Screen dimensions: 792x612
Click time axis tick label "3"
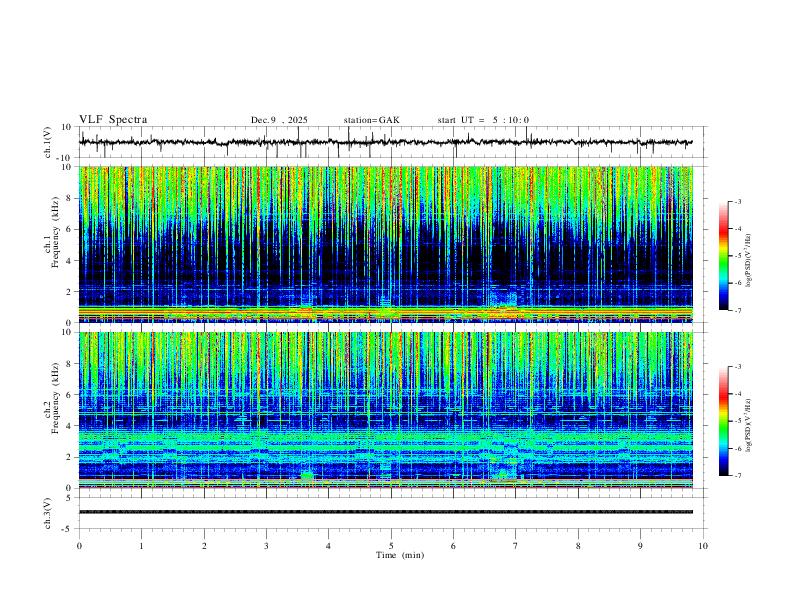pos(266,546)
